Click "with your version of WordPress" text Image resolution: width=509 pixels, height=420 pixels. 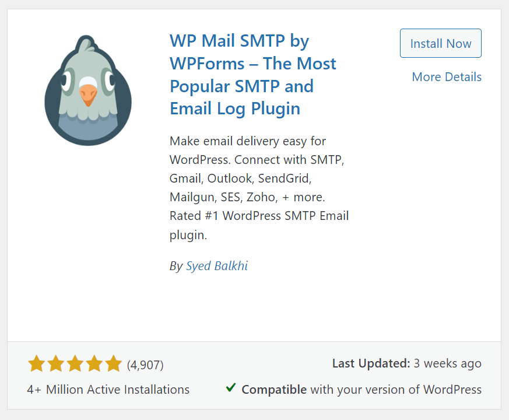pyautogui.click(x=396, y=389)
